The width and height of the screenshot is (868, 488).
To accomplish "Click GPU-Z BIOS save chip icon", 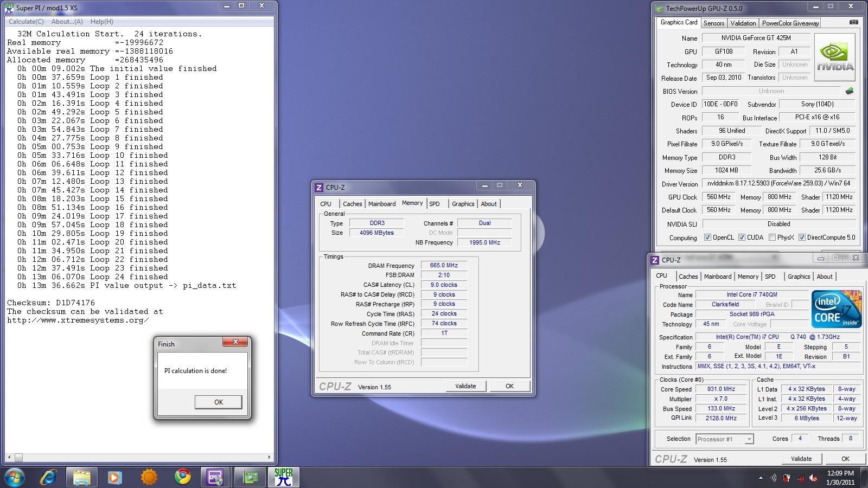I will point(850,91).
